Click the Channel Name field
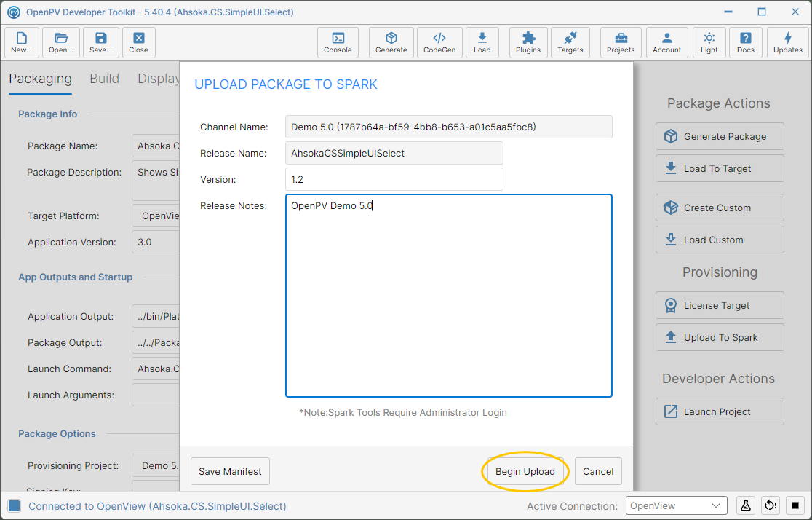812x520 pixels. tap(448, 127)
